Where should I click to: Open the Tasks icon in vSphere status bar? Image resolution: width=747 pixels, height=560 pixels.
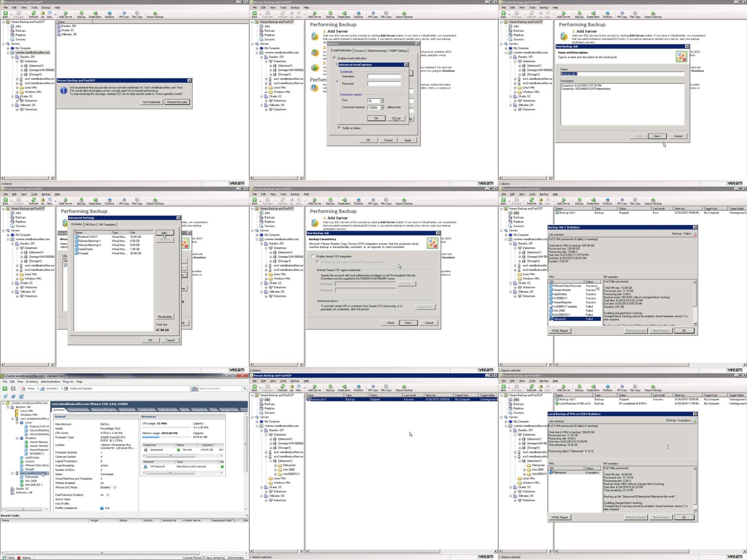pos(5,558)
